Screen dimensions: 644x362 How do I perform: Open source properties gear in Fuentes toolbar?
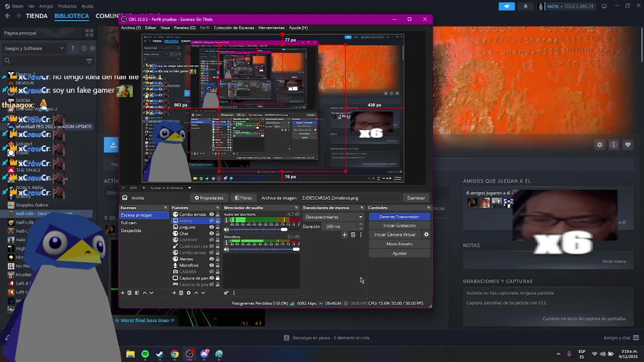click(189, 293)
